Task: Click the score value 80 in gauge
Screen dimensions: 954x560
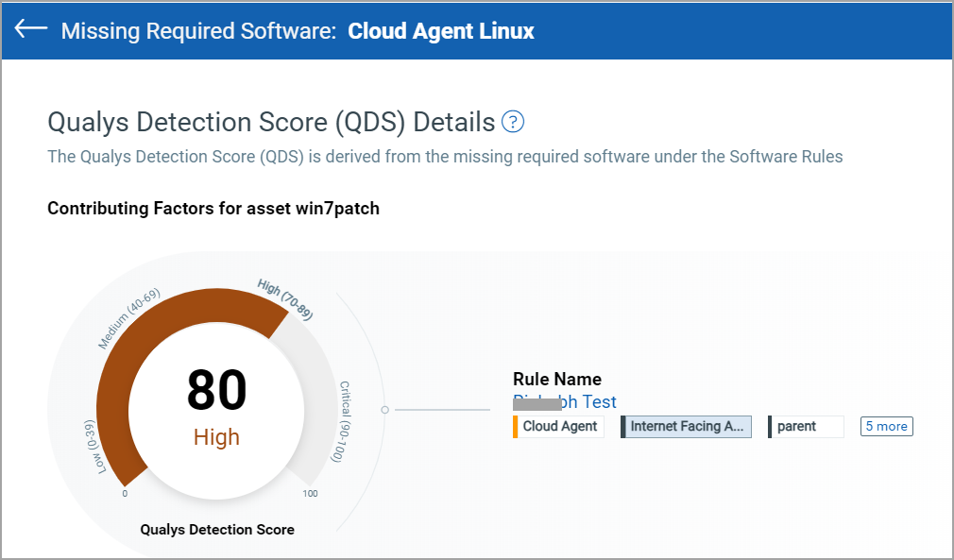Action: (216, 390)
